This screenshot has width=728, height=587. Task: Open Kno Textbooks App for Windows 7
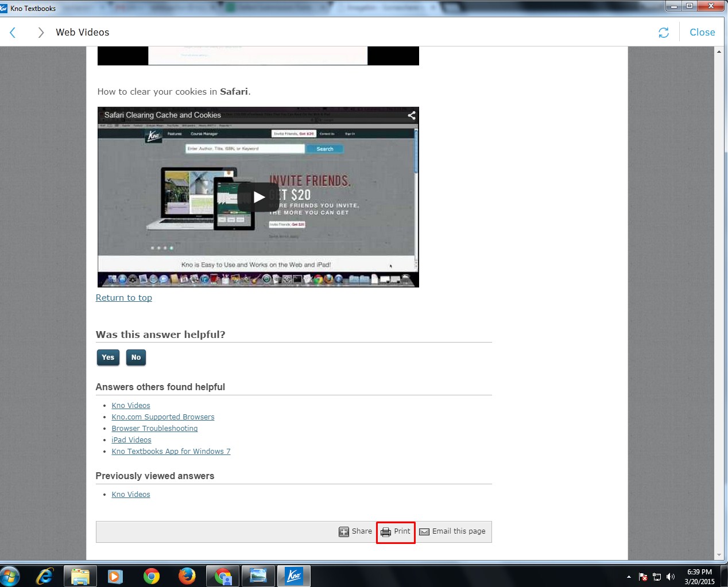[171, 452]
